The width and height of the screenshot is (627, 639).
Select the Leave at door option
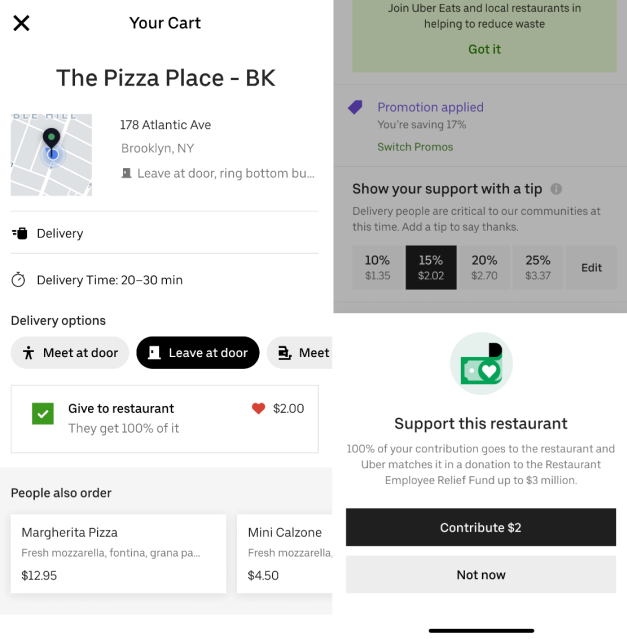197,352
